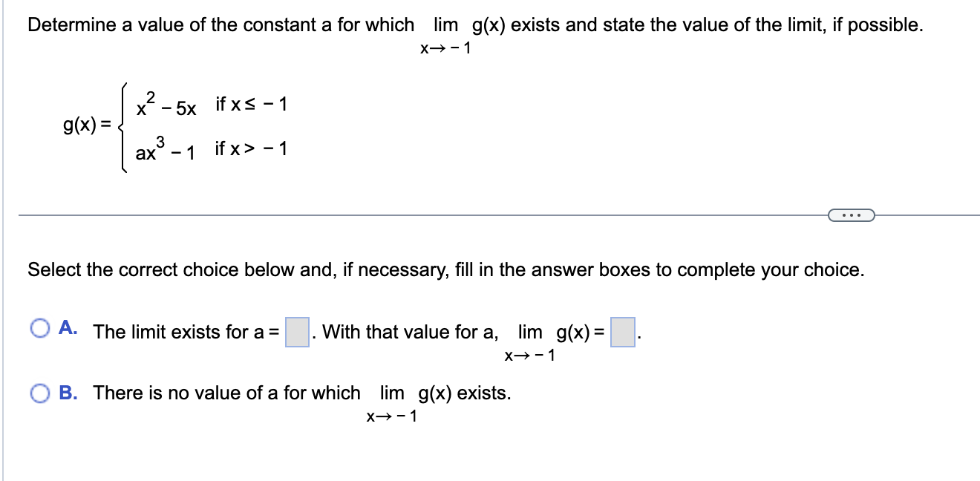
Task: Click the 'Select the correct choice below' instruction
Action: (297, 269)
